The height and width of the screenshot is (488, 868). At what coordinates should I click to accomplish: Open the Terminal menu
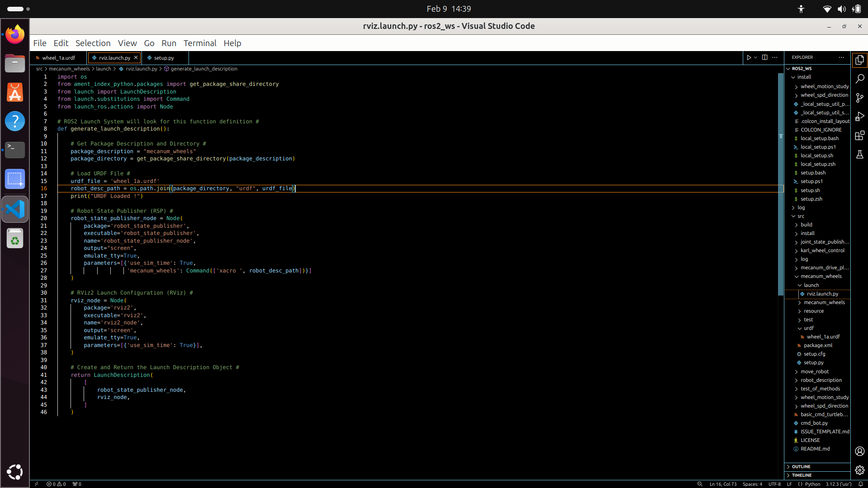tap(200, 43)
